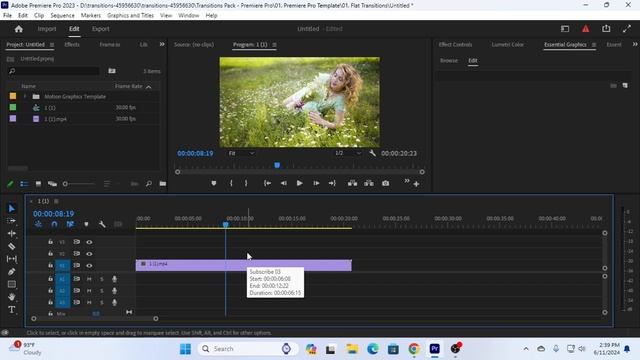Click Mark Out bracket button
Image resolution: width=640 pixels, height=360 pixels.
(246, 184)
